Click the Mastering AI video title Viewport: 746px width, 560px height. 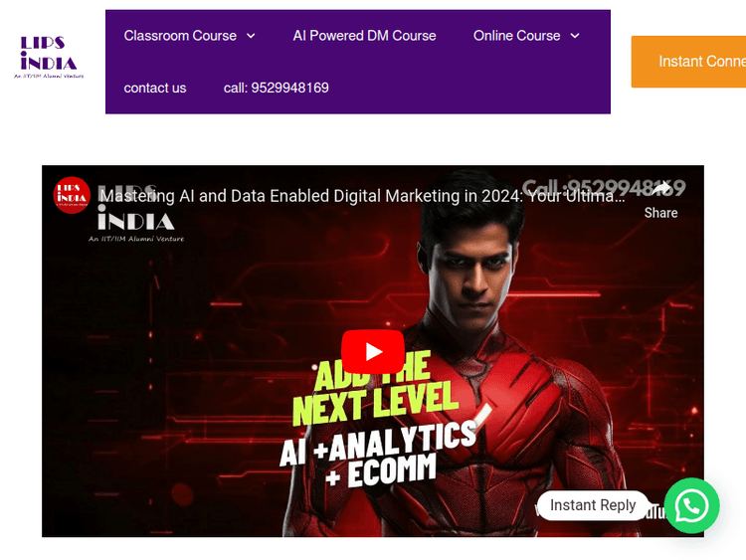(x=362, y=196)
